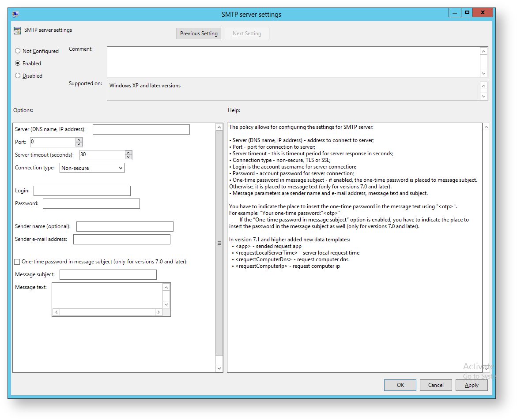Click Message text right scroll arrow
This screenshot has height=420, width=517.
point(158,312)
